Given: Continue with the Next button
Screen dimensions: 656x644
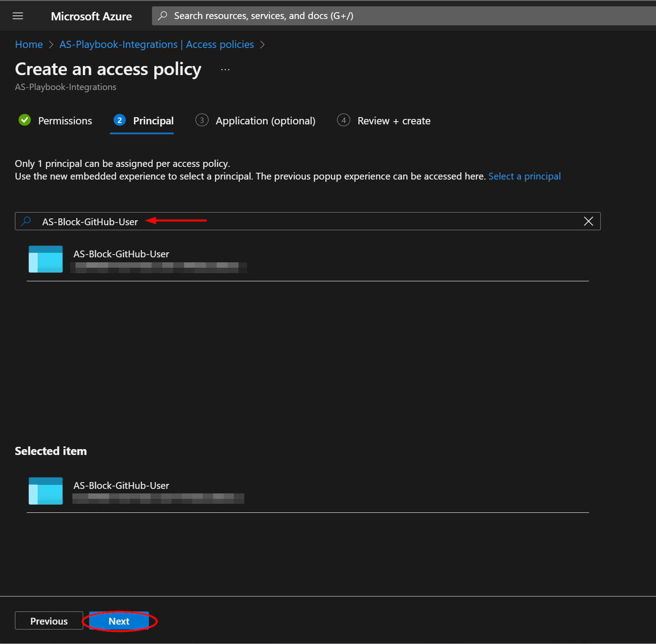Looking at the screenshot, I should pos(119,621).
